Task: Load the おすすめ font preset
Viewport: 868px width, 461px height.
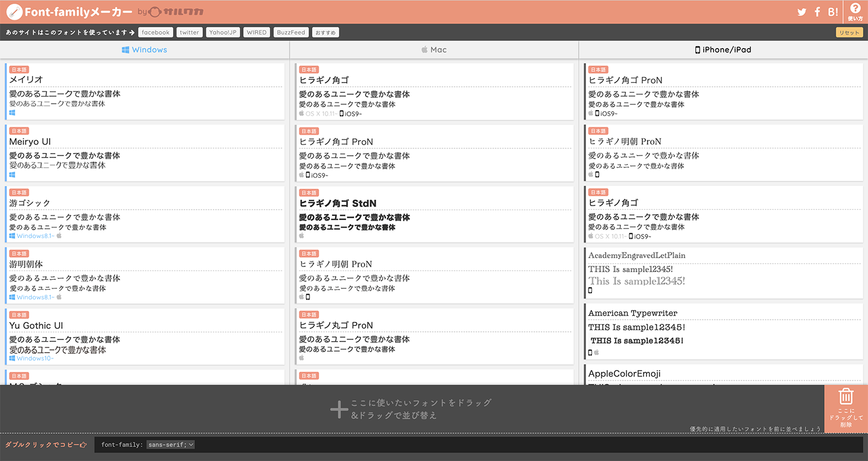Action: coord(325,32)
